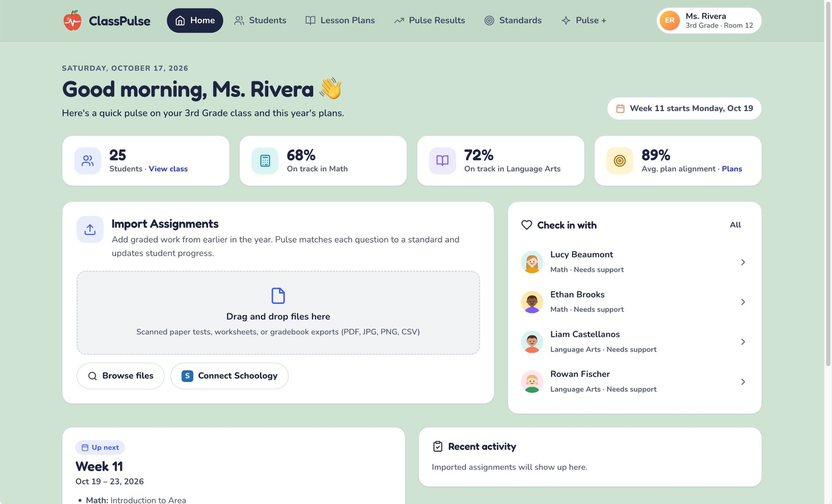Switch to Lesson Plans tab

(x=340, y=20)
